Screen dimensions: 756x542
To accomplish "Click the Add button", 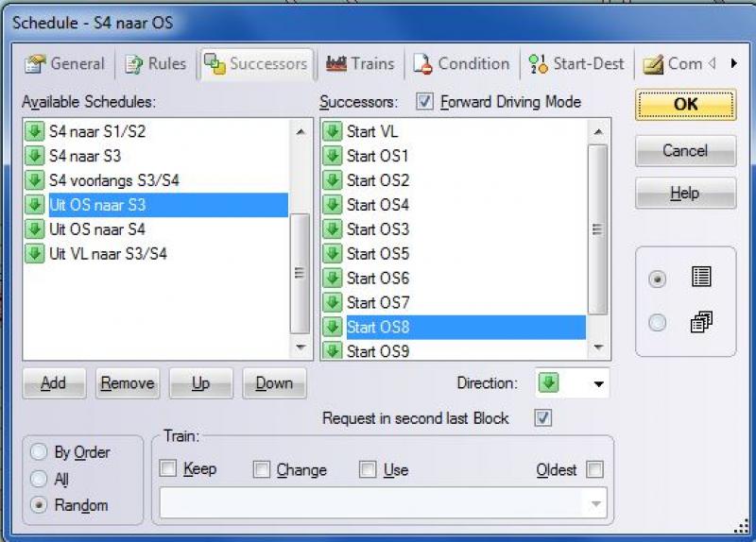I will 54,383.
